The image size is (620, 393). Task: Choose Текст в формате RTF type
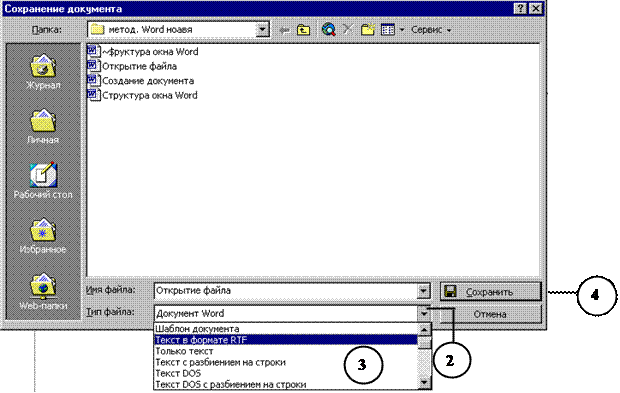coord(285,340)
